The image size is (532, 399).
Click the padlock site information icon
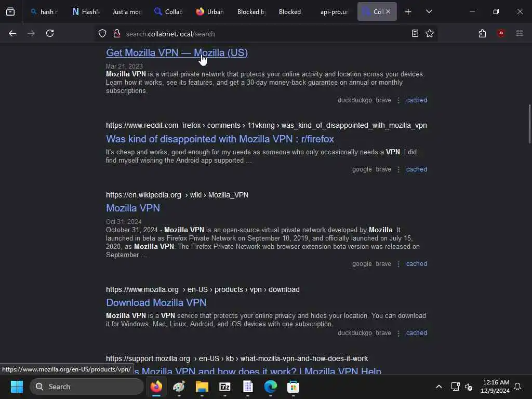click(x=117, y=34)
